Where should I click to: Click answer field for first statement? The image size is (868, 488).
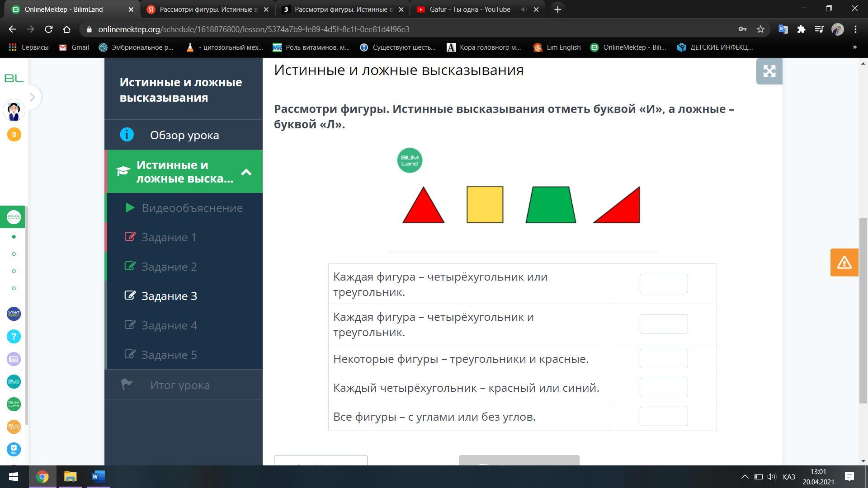[663, 284]
